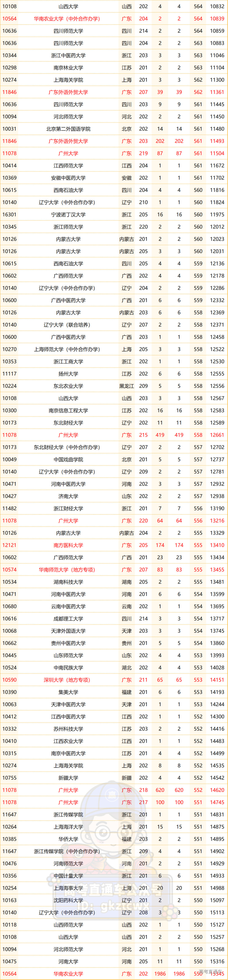Viewport: 228px width, 980px height.
Task: Click 华南师范大学（地方专项）in red
Action: pos(67,569)
